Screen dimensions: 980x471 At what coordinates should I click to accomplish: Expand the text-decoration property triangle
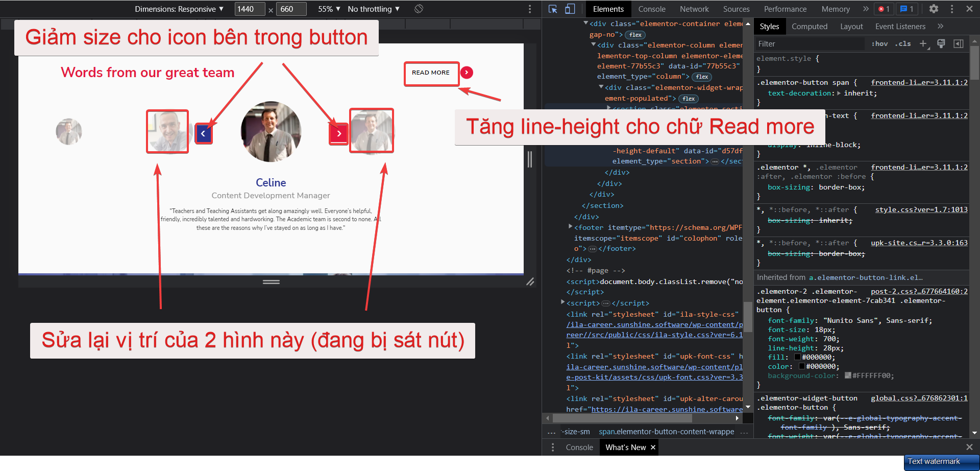point(839,93)
